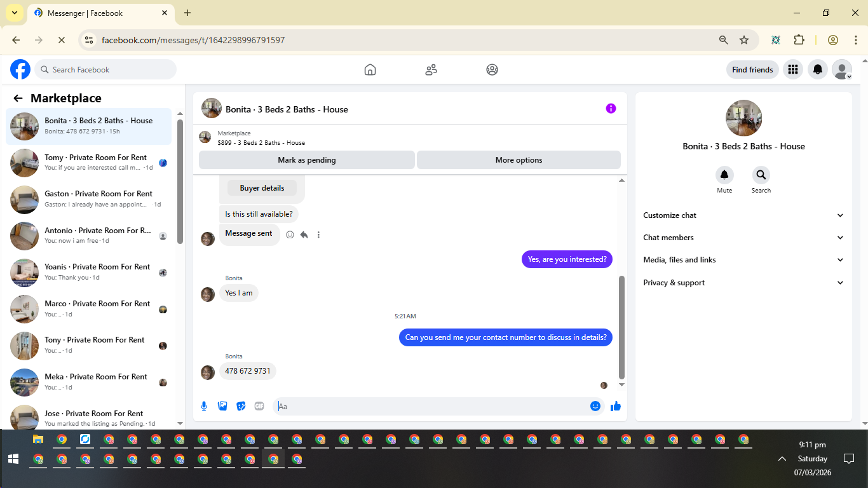868x488 pixels.
Task: Attach a photo file to the message
Action: pos(222,406)
